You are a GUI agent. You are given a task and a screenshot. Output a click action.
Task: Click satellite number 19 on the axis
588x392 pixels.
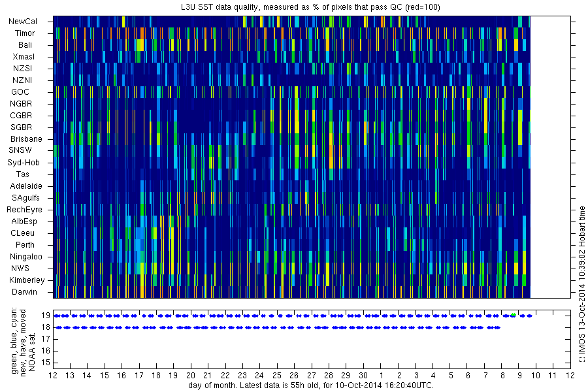point(46,316)
